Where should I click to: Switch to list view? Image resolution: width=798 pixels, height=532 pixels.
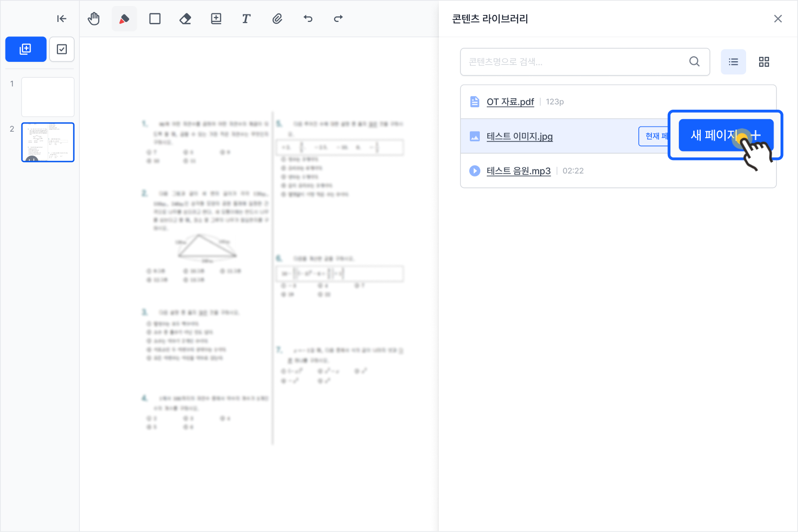click(734, 62)
